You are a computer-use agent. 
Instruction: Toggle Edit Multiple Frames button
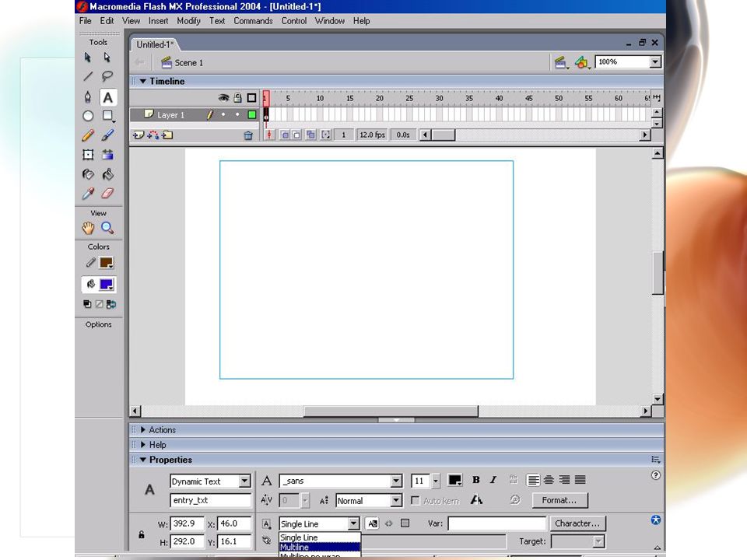(x=310, y=135)
